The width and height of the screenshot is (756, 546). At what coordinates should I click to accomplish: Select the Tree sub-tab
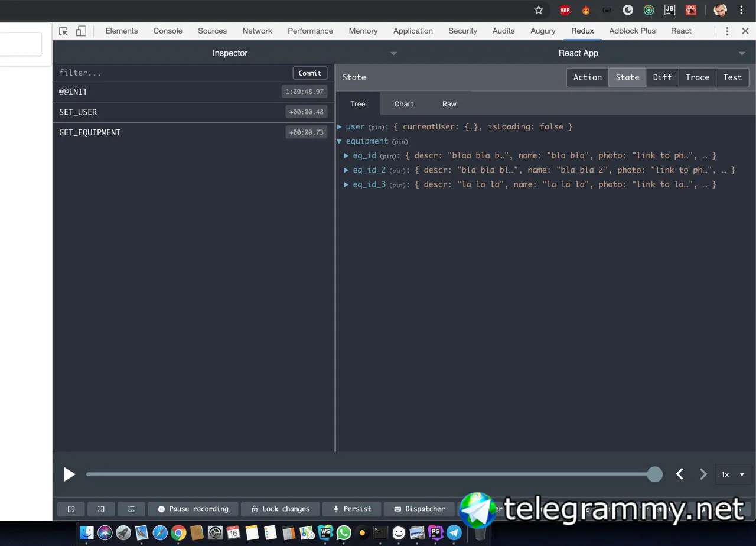(358, 104)
